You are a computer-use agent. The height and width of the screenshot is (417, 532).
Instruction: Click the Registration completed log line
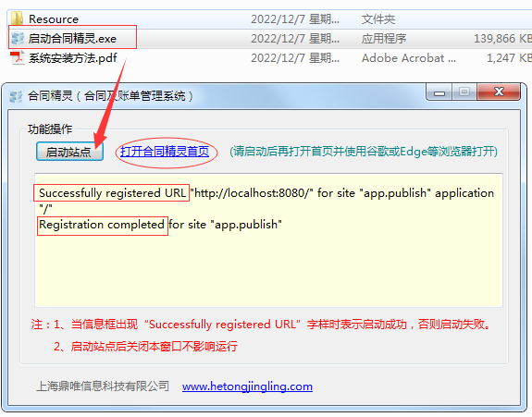pos(160,225)
